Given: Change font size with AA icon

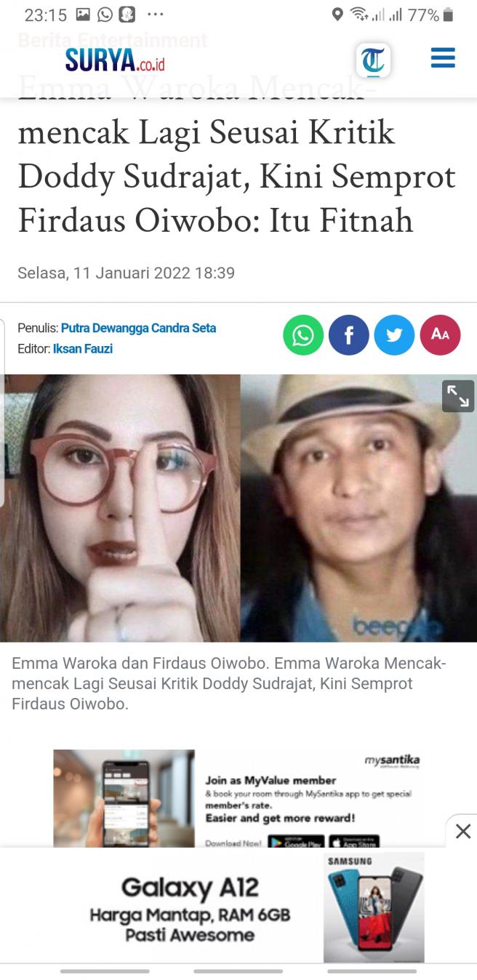Looking at the screenshot, I should [440, 335].
